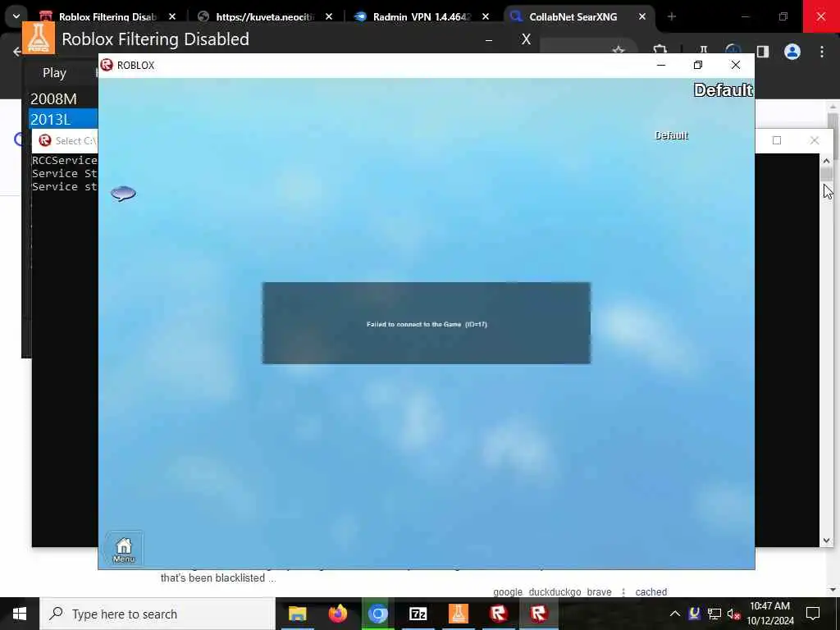
Task: Switch to the kuveta.neocities browser tab
Action: click(263, 16)
